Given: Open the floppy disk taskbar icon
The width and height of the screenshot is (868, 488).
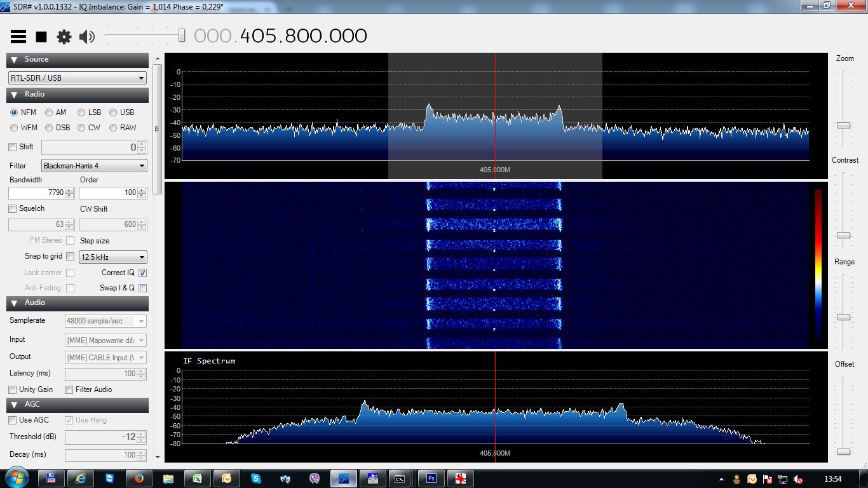Looking at the screenshot, I should tap(51, 478).
